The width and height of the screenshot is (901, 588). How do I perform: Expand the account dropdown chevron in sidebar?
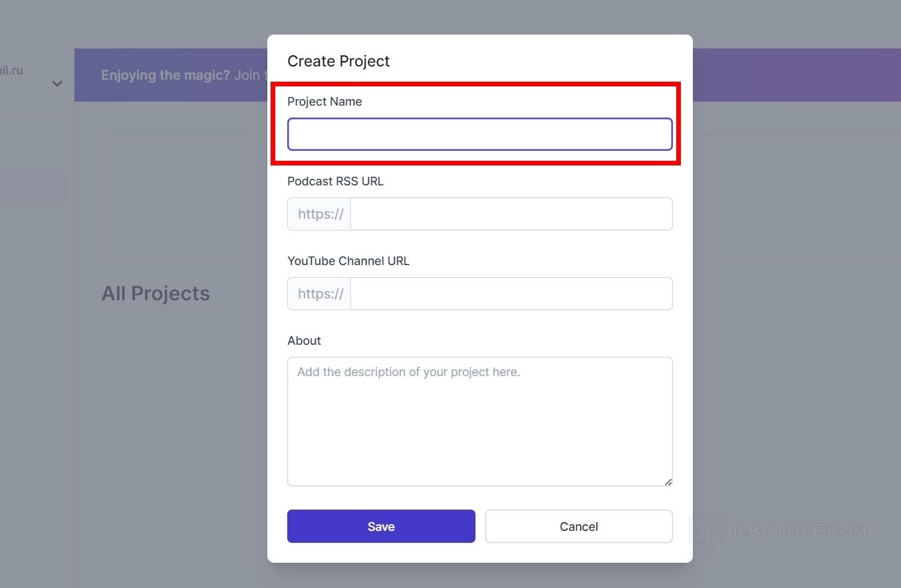tap(57, 84)
